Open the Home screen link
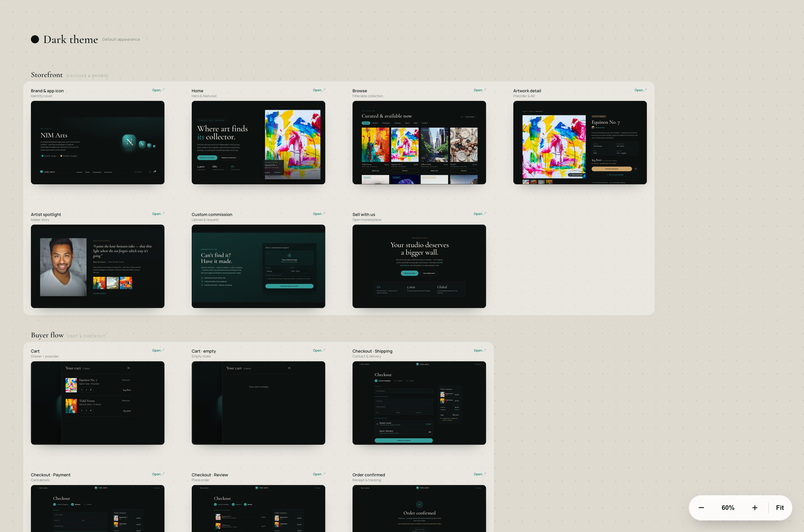The width and height of the screenshot is (804, 532). [319, 90]
